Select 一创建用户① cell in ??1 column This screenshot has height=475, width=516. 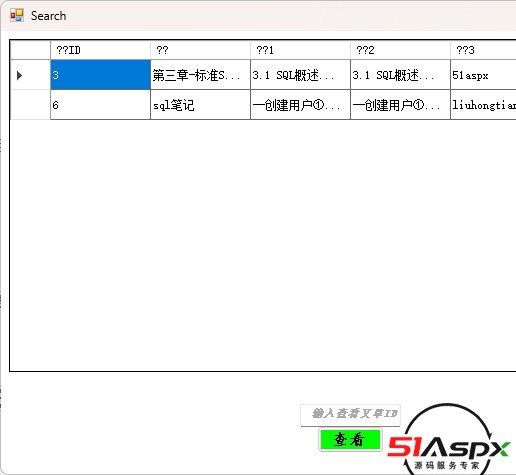[300, 105]
